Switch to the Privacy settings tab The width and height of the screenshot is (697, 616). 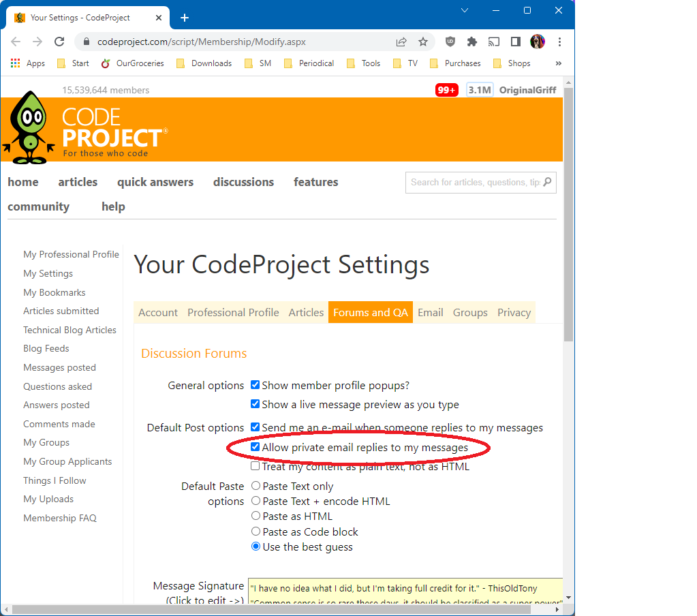[x=514, y=313]
